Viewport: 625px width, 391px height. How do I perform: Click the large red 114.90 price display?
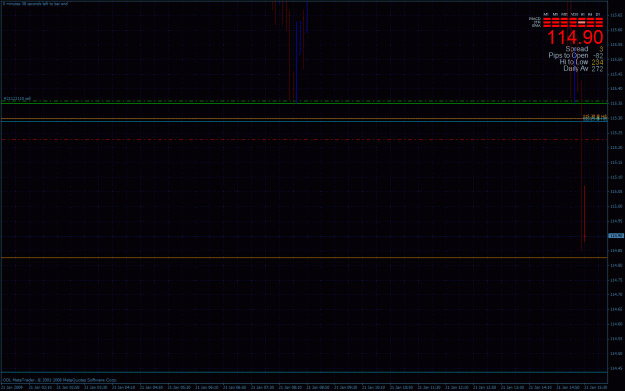[x=575, y=37]
